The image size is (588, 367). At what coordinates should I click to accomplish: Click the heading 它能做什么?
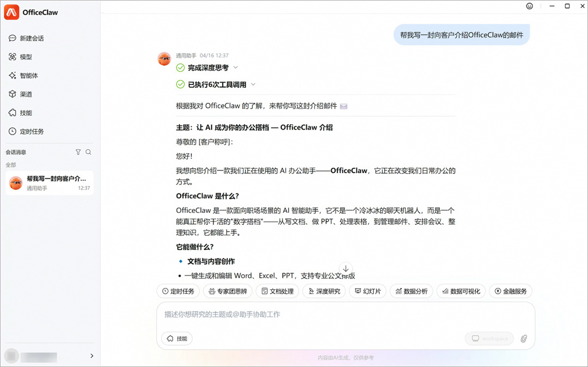(x=194, y=247)
